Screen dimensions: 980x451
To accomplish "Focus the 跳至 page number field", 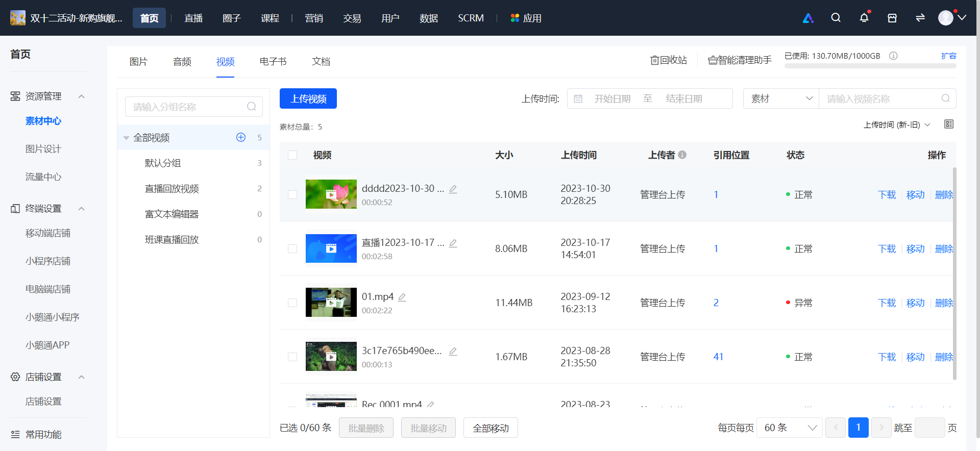I will (930, 428).
